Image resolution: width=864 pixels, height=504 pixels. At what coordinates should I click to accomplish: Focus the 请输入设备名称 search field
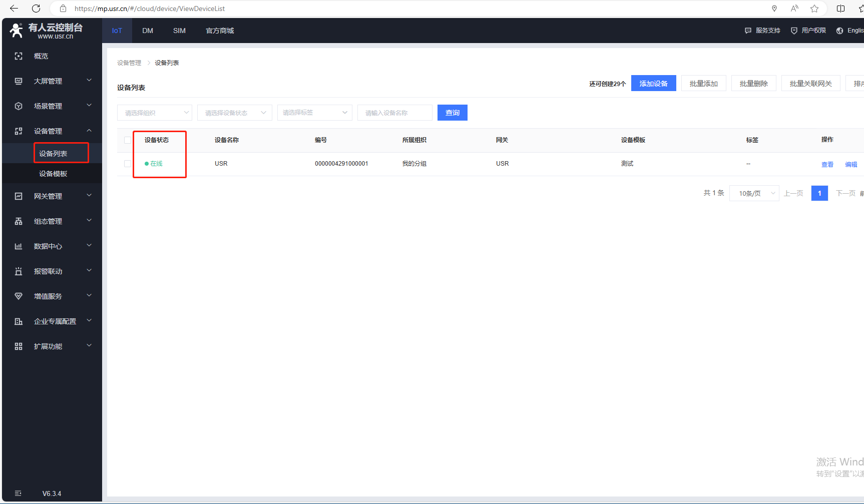[x=394, y=113]
